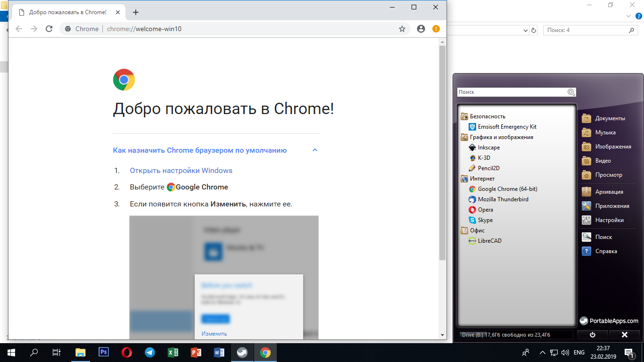644x362 pixels.
Task: Click Просмотр to browse the drive
Action: [602, 175]
